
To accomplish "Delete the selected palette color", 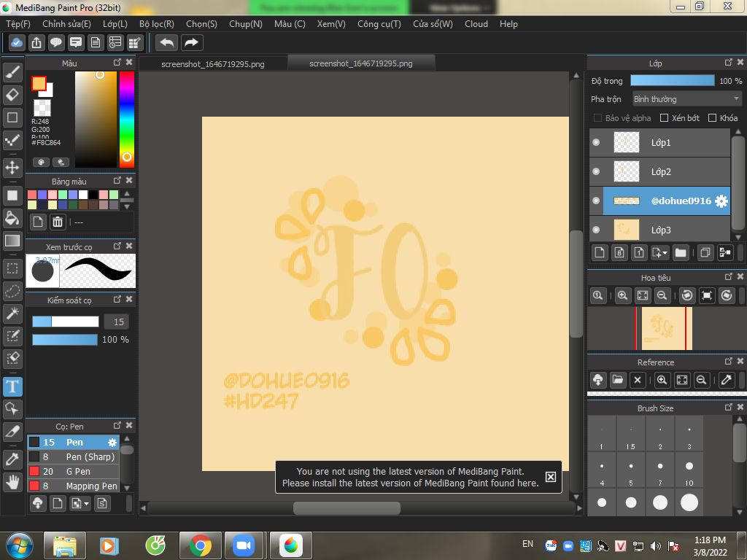I will click(57, 222).
